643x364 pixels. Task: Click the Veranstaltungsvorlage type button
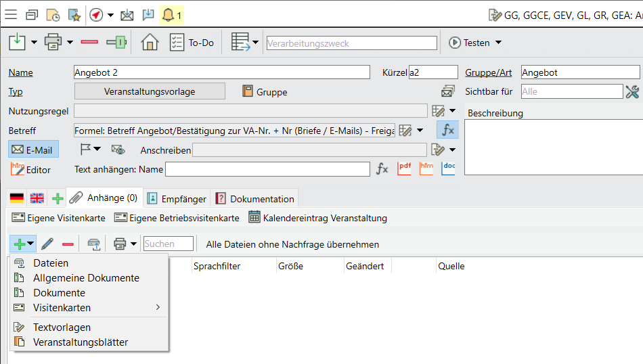coord(150,91)
